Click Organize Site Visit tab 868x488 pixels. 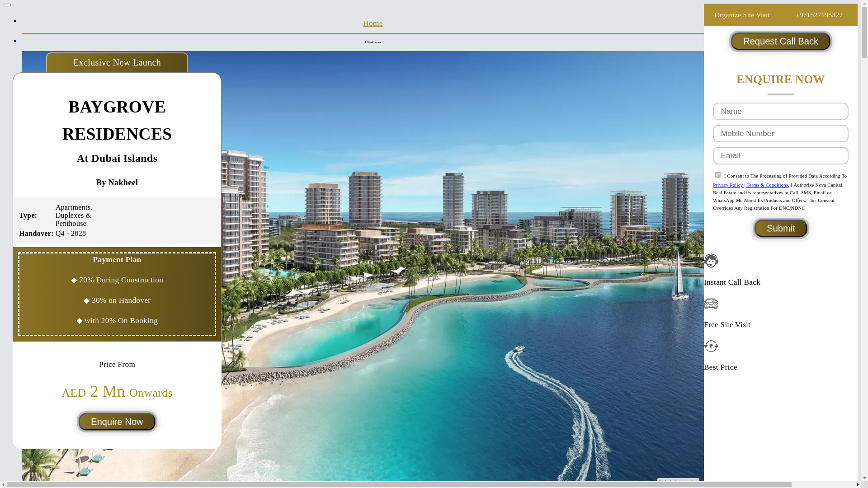742,15
